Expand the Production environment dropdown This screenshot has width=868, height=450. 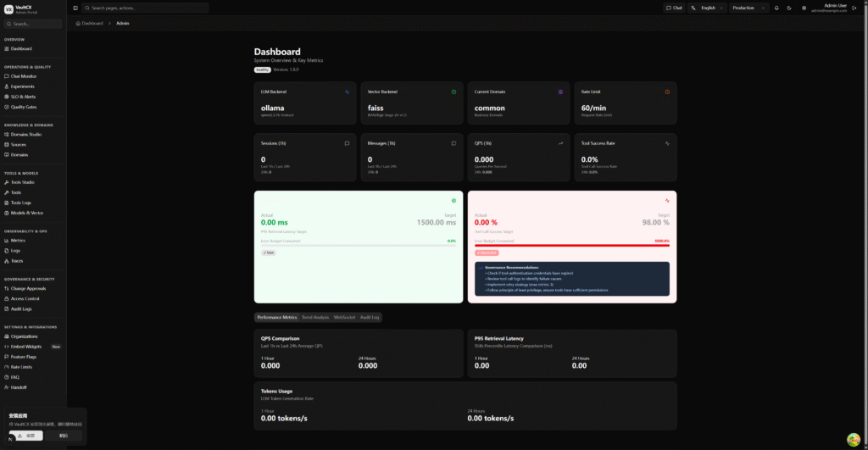[x=749, y=8]
